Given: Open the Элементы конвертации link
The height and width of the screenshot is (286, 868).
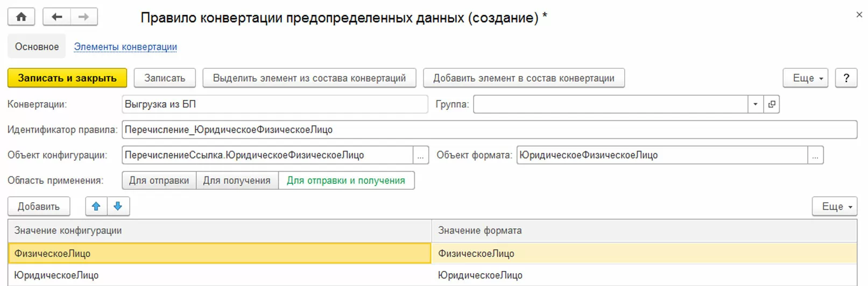Looking at the screenshot, I should (x=125, y=47).
